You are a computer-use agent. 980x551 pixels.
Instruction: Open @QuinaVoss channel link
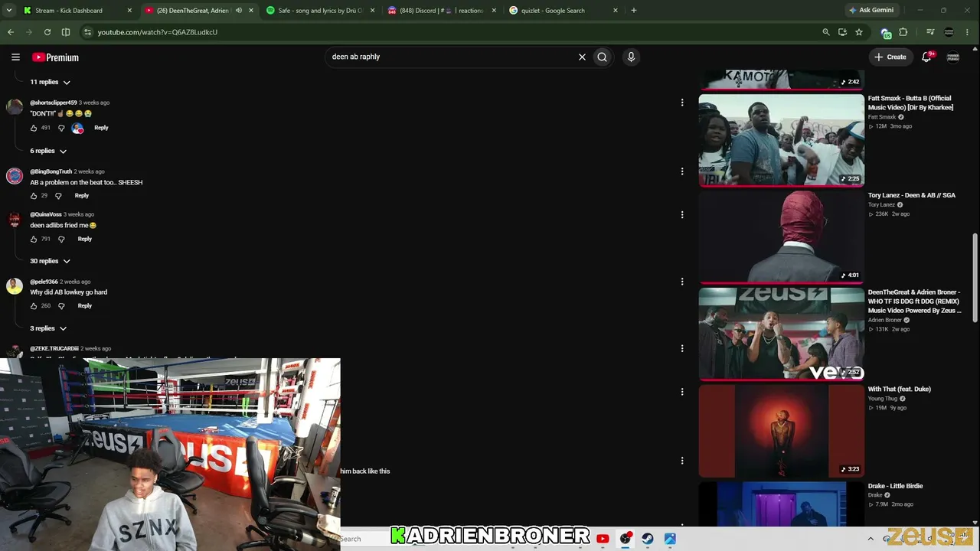(46, 214)
